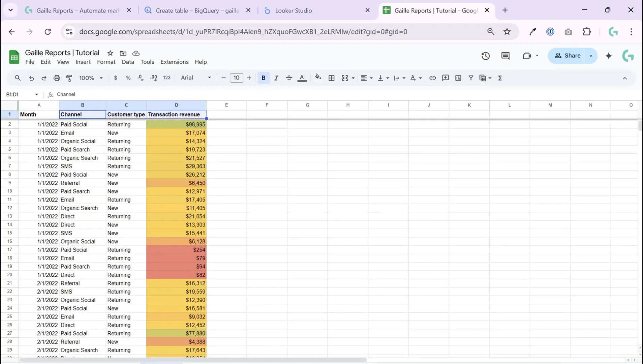Create a filter with funnel icon

[x=471, y=78]
